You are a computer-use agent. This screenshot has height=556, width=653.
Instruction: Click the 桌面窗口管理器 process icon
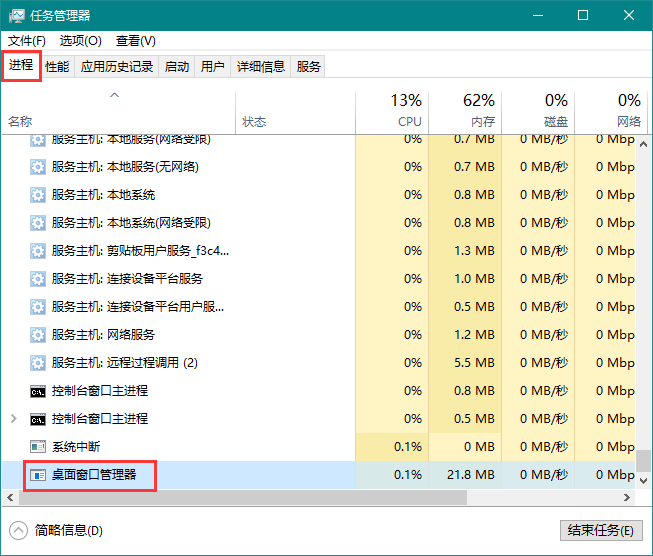38,475
